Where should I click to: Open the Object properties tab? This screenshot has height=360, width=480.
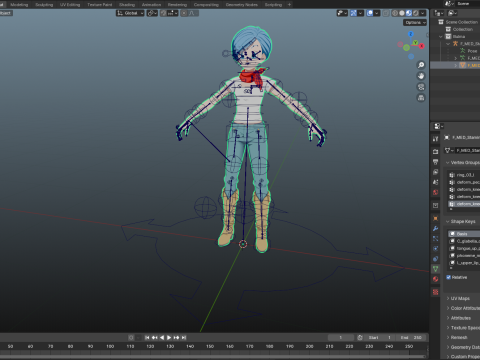pos(435,218)
